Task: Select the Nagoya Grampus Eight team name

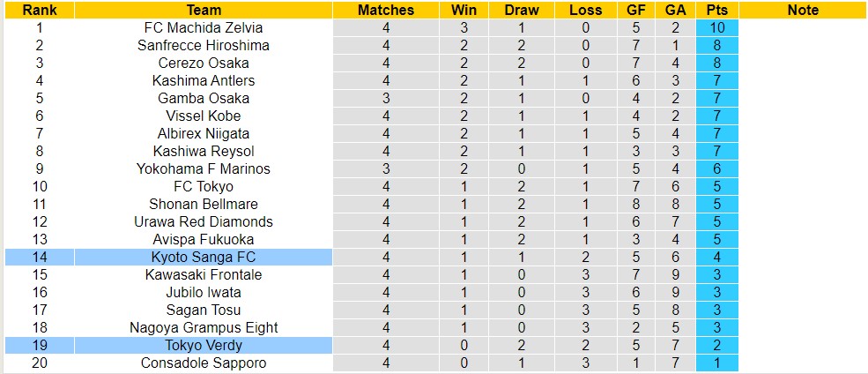Action: [204, 328]
